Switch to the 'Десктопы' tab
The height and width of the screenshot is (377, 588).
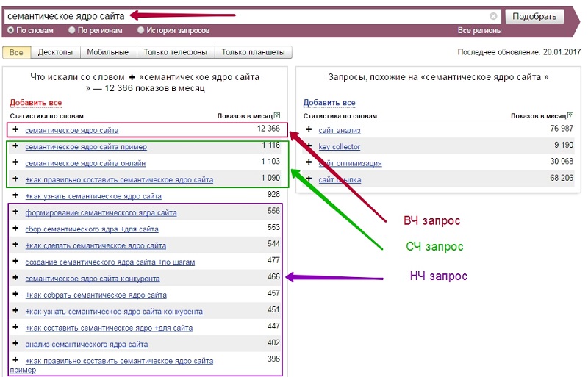(x=56, y=52)
